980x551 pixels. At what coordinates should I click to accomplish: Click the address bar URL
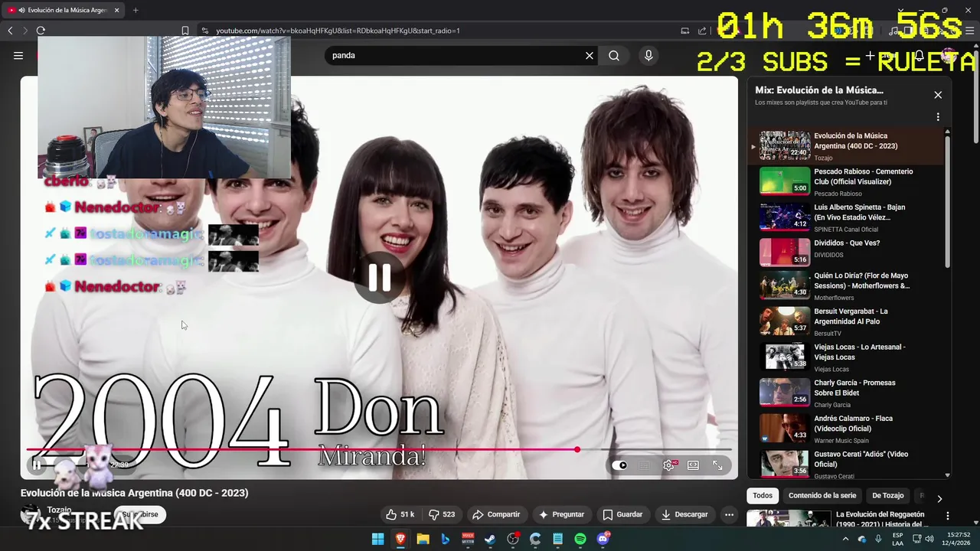coord(338,31)
